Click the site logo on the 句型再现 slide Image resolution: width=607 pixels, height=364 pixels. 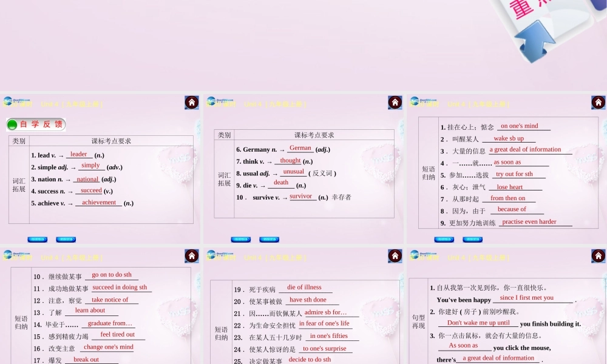pyautogui.click(x=422, y=255)
